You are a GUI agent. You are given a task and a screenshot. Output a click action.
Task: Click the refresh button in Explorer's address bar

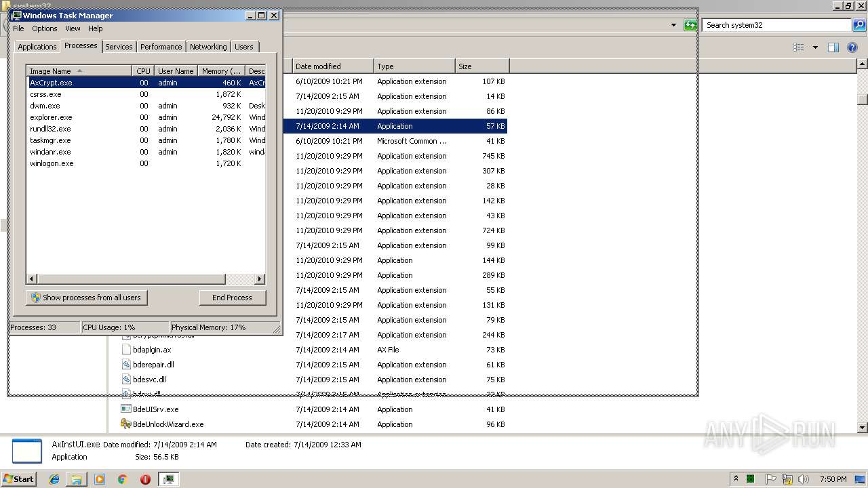(690, 25)
